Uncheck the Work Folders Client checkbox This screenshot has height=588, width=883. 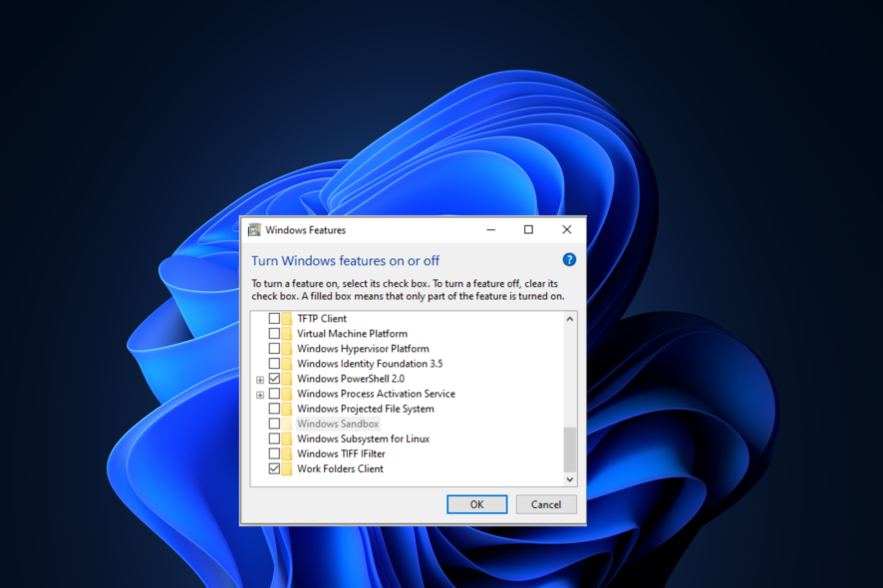point(274,468)
